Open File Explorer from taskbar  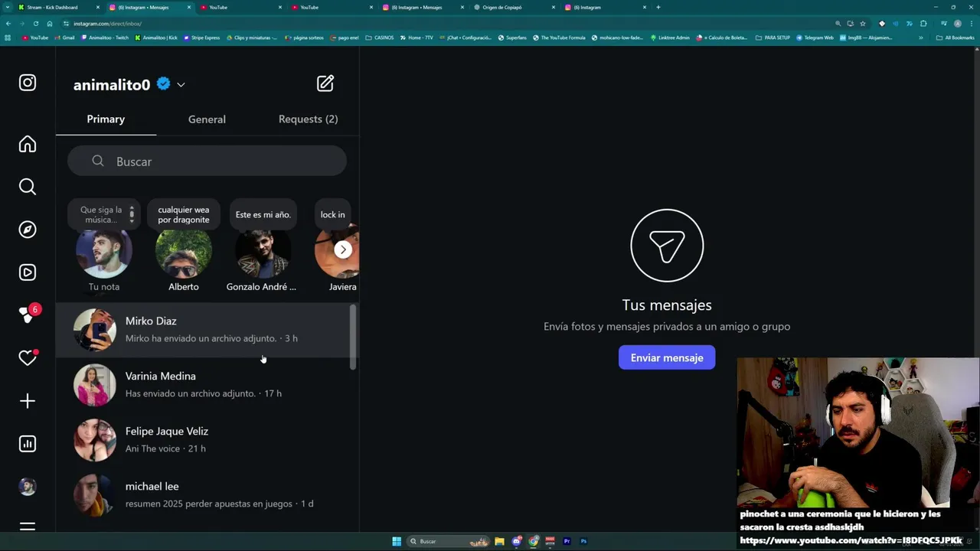point(499,541)
